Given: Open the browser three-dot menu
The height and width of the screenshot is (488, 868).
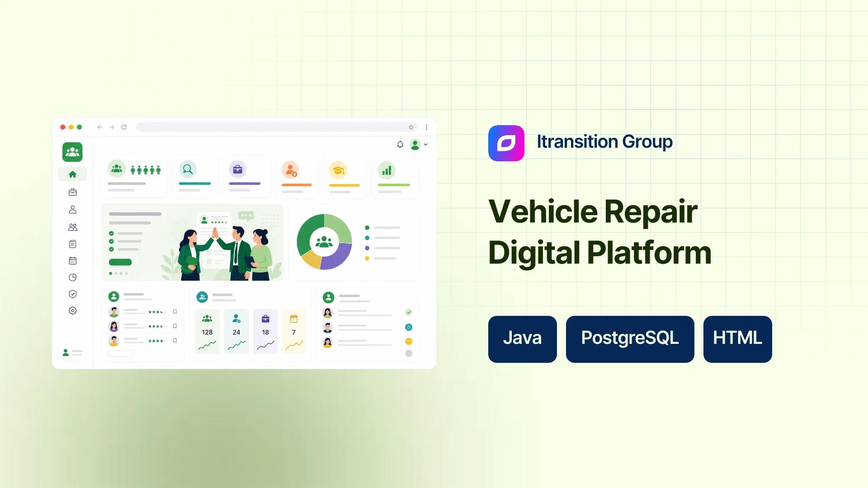Looking at the screenshot, I should [x=426, y=127].
